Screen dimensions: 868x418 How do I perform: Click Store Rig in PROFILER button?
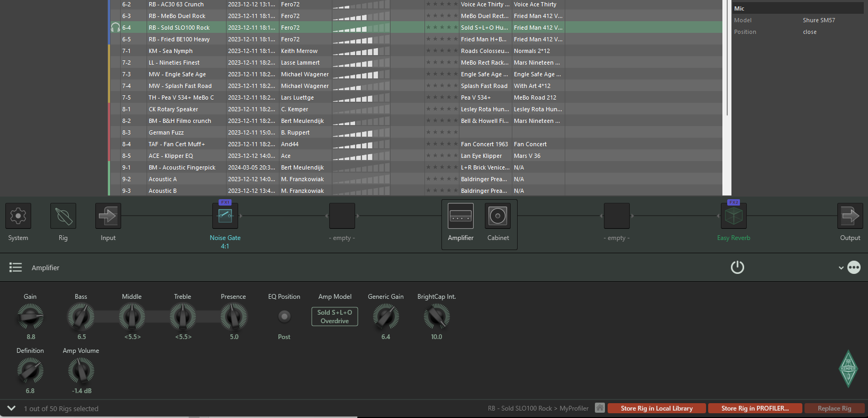755,408
